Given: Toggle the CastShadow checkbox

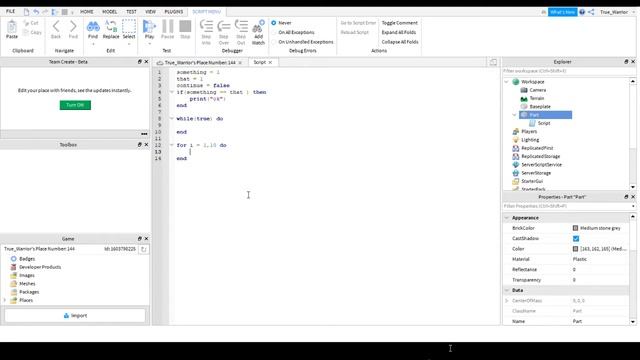Looking at the screenshot, I should [x=576, y=238].
